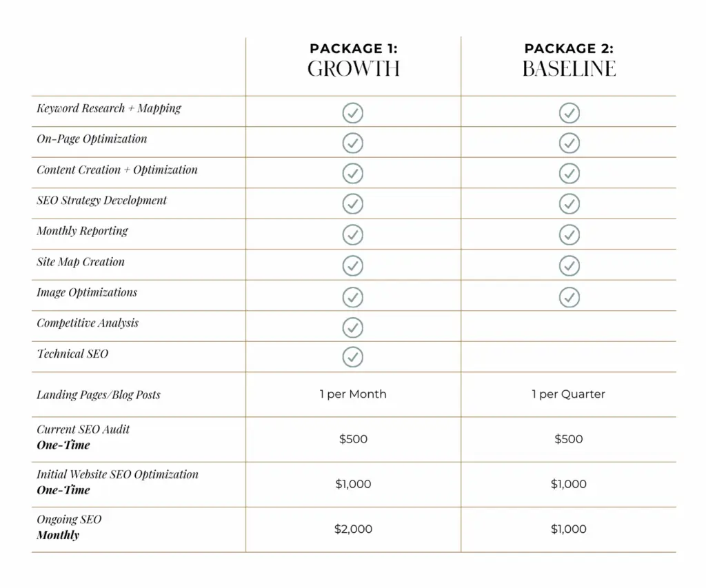The width and height of the screenshot is (706, 588).
Task: Click Growth checkmark for Competitive Analysis
Action: pyautogui.click(x=353, y=327)
